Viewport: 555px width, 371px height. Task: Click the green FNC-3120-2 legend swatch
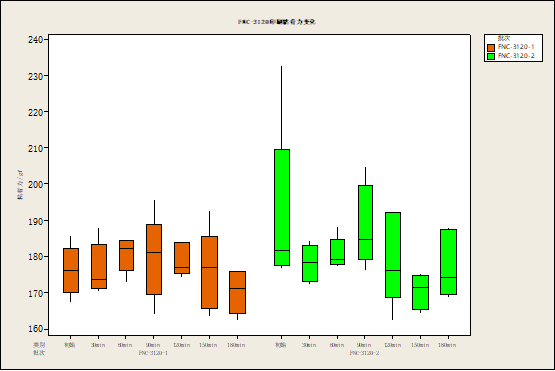point(491,56)
